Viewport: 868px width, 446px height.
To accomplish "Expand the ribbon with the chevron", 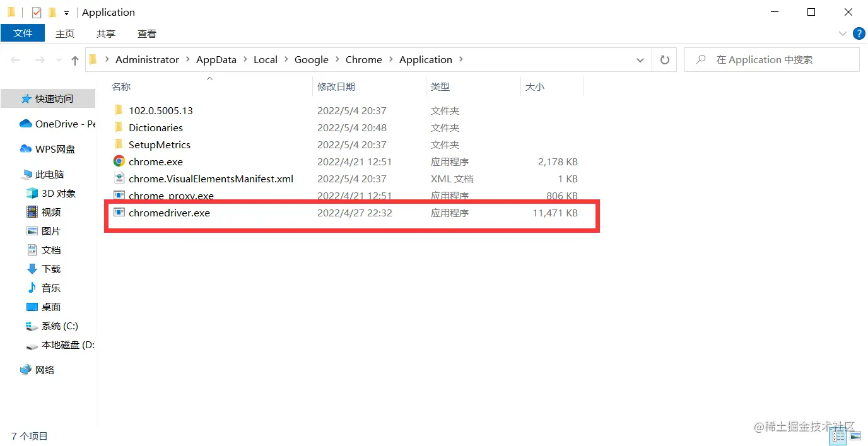I will point(843,33).
